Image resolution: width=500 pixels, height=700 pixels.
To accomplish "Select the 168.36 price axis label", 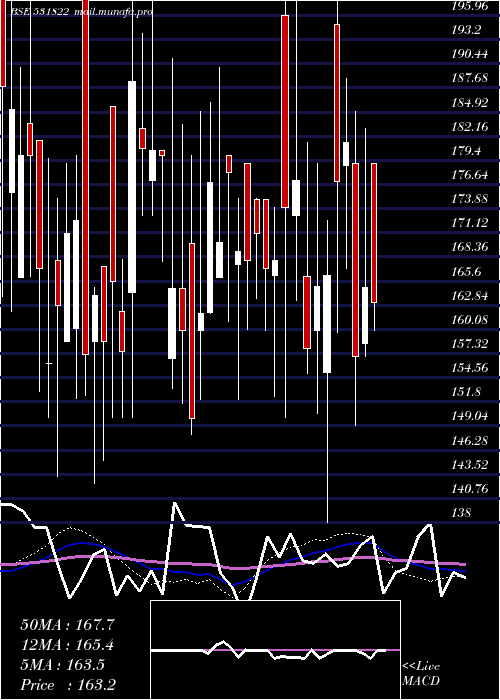I will point(470,247).
